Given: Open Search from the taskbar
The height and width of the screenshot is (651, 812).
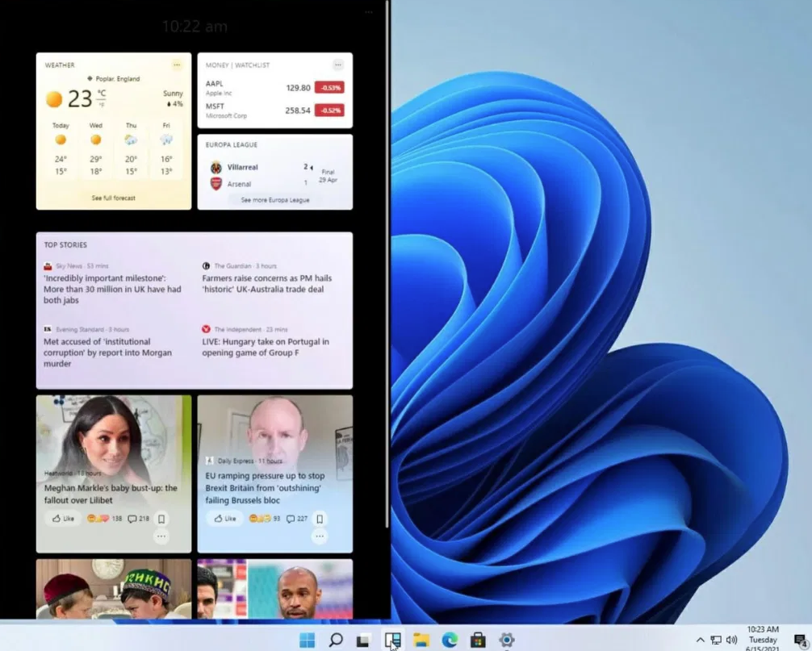Looking at the screenshot, I should (x=336, y=640).
